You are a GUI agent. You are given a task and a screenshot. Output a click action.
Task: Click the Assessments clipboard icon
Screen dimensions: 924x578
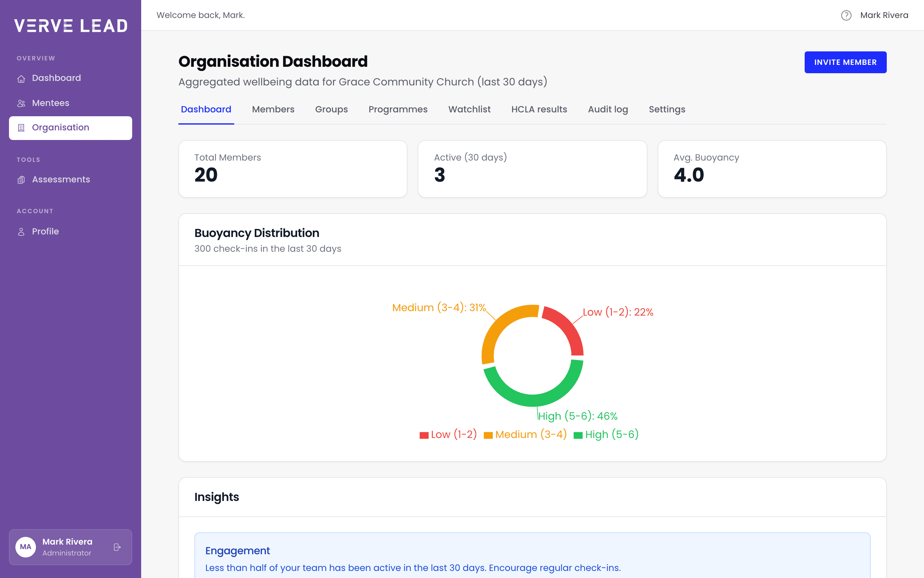coord(21,180)
